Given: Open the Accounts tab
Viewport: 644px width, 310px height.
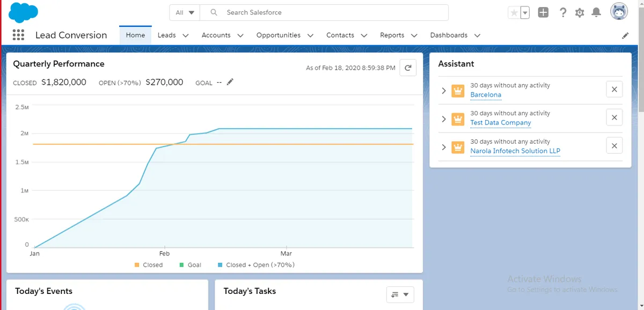Looking at the screenshot, I should [216, 35].
